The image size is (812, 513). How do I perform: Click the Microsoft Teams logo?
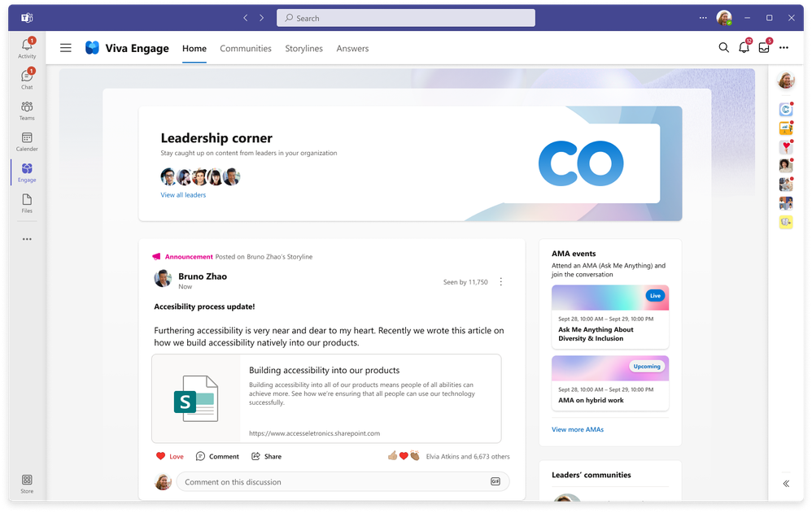tap(27, 18)
